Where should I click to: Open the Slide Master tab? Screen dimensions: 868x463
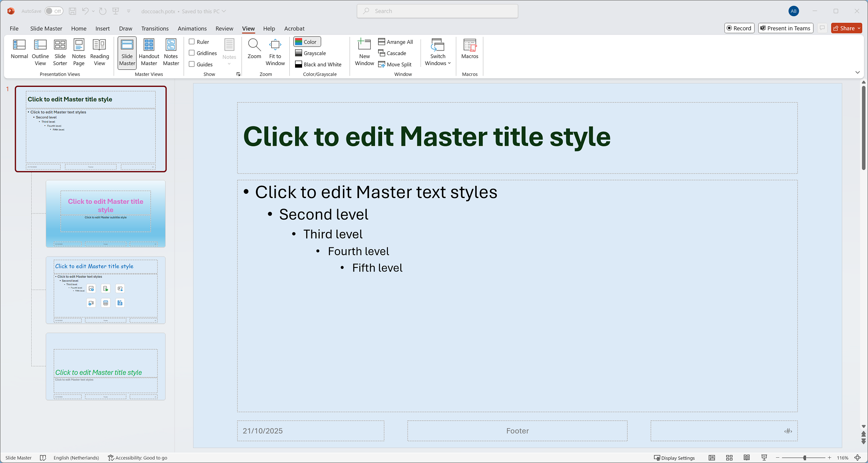46,29
